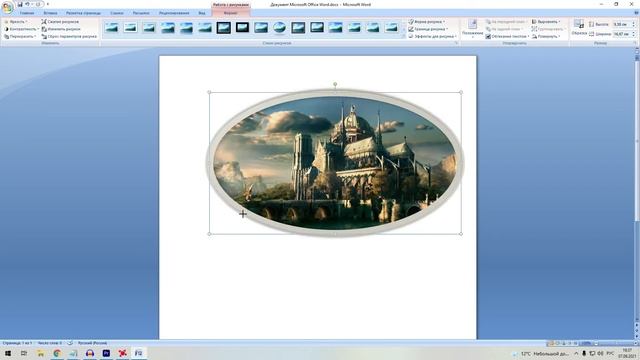Open the Вид ribbon tab
The width and height of the screenshot is (640, 360).
pyautogui.click(x=202, y=13)
